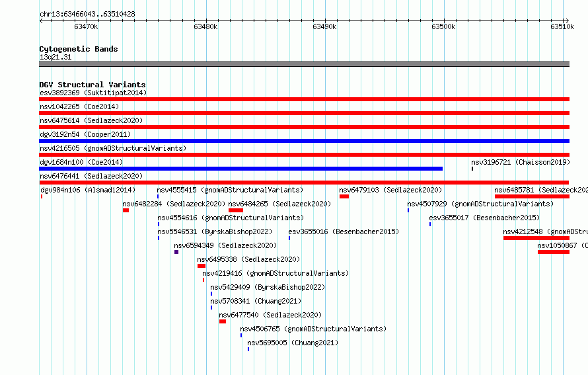
Task: Select the red block under nsv6479103
Action: (x=344, y=196)
